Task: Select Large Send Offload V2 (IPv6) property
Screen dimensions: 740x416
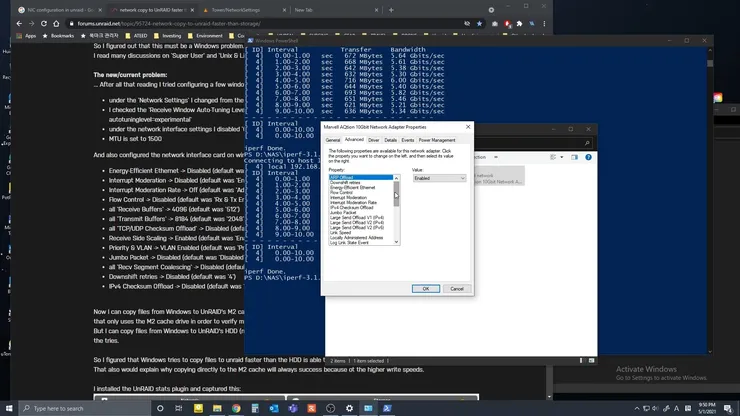Action: pos(361,228)
